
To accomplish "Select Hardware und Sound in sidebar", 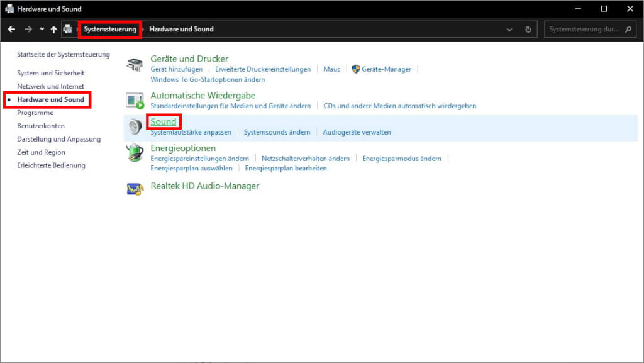I will (x=50, y=99).
